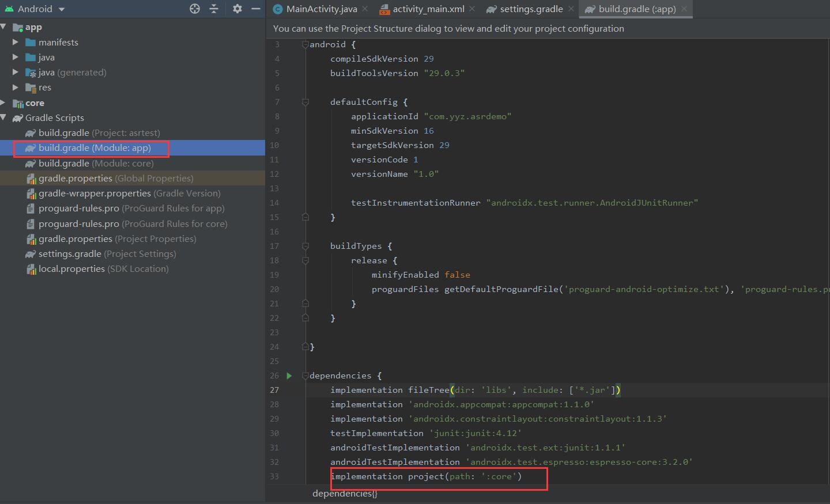
Task: Open proguard-rules.pro for core
Action: click(x=133, y=223)
